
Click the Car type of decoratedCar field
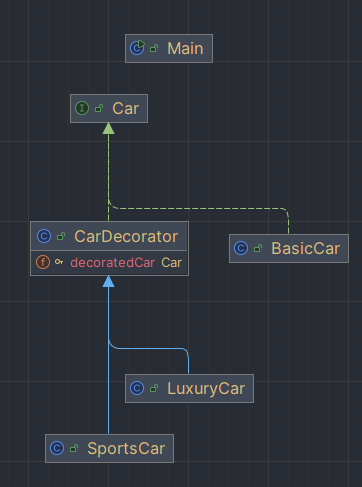[171, 262]
